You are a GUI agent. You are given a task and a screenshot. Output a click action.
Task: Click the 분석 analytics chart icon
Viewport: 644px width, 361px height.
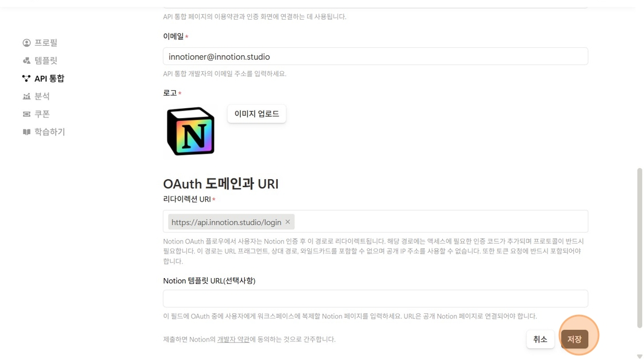[x=26, y=96]
